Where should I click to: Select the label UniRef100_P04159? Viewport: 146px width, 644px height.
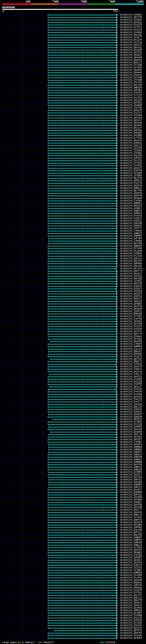(131, 329)
